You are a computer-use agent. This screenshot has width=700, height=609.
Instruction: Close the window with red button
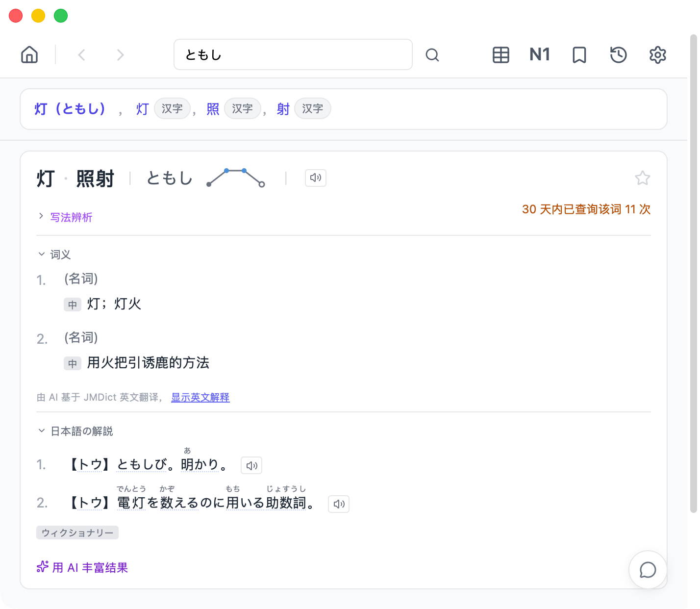tap(16, 16)
